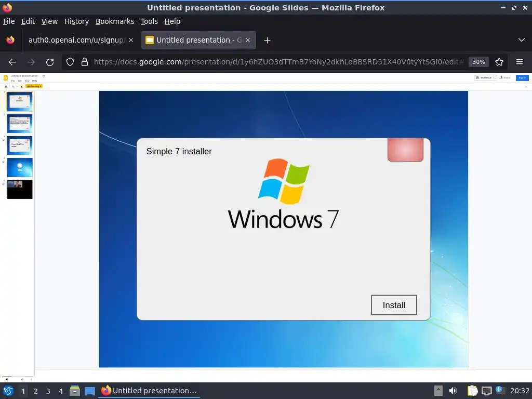This screenshot has width=532, height=399.
Task: Open the Firefox History menu
Action: click(77, 21)
